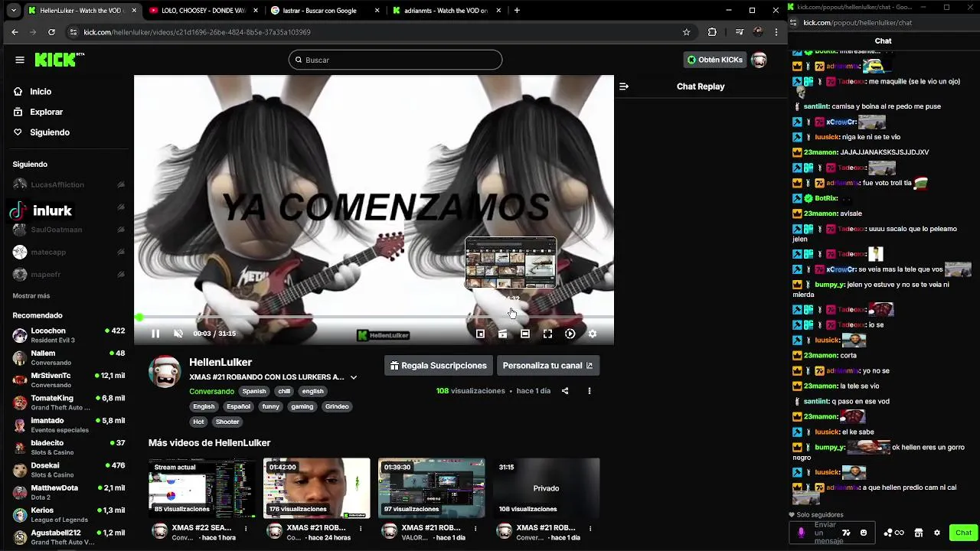
Task: Open options menu for 01:42:00 video card
Action: [x=361, y=528]
